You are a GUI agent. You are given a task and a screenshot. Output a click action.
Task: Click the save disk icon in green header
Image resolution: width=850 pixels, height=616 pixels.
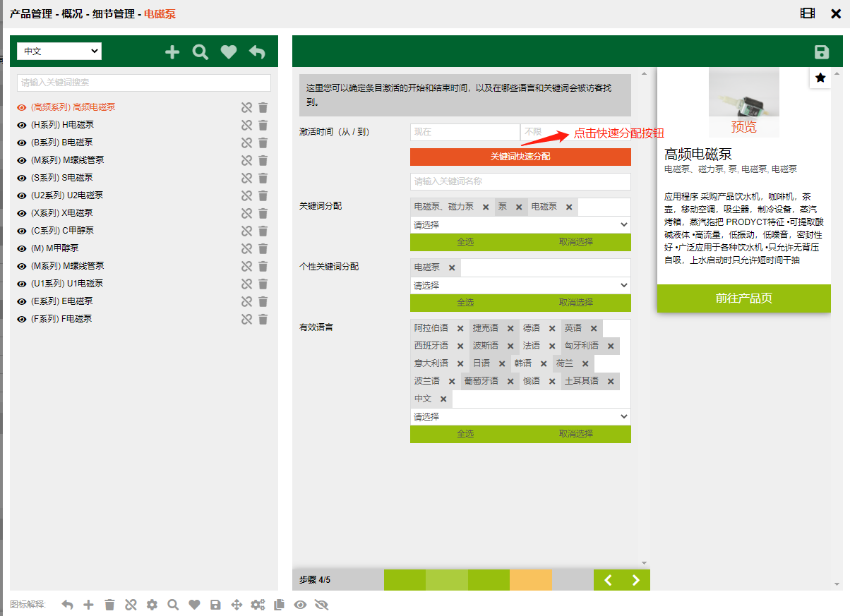pos(821,52)
